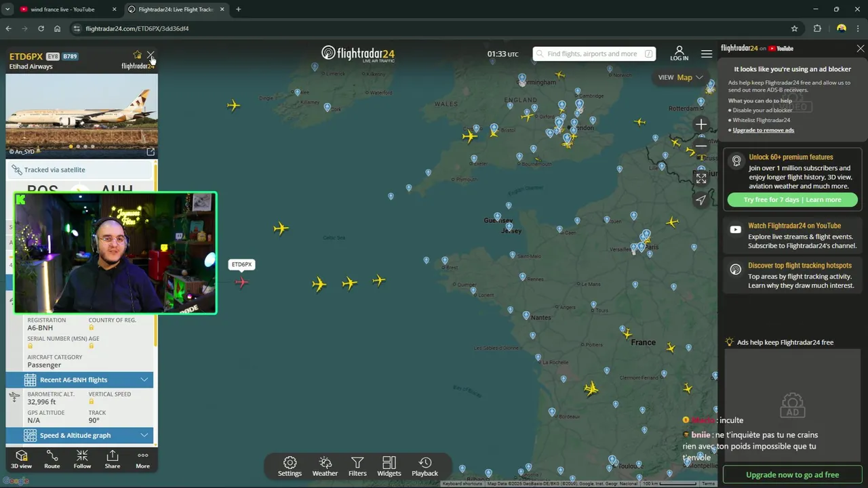Screen dimensions: 868x488
Task: Open the tab search dropdown
Action: pos(7,9)
